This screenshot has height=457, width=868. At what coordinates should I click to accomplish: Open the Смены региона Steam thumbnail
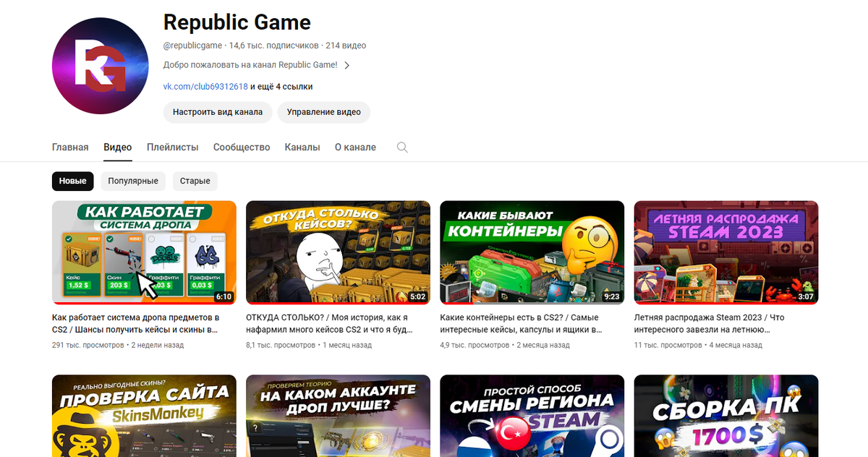pos(532,416)
